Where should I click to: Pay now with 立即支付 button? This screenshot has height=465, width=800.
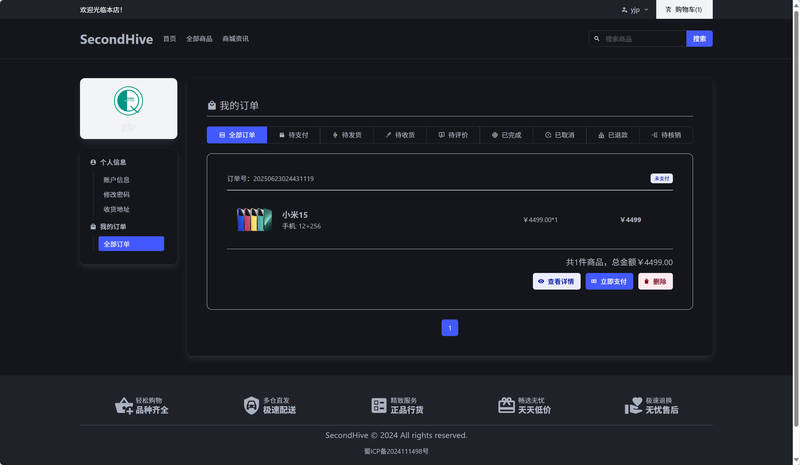[x=609, y=281]
